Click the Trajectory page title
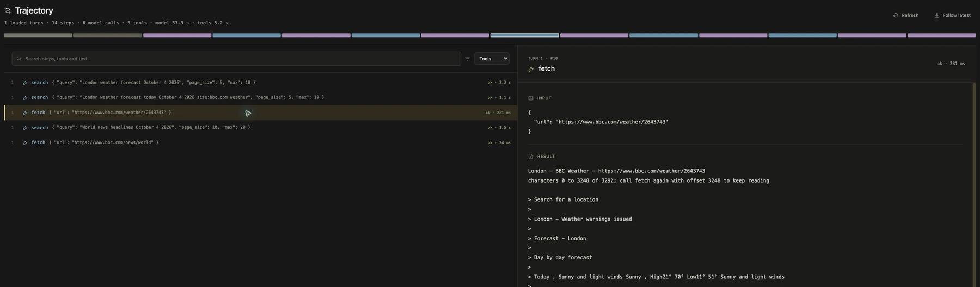The height and width of the screenshot is (287, 980). [34, 10]
